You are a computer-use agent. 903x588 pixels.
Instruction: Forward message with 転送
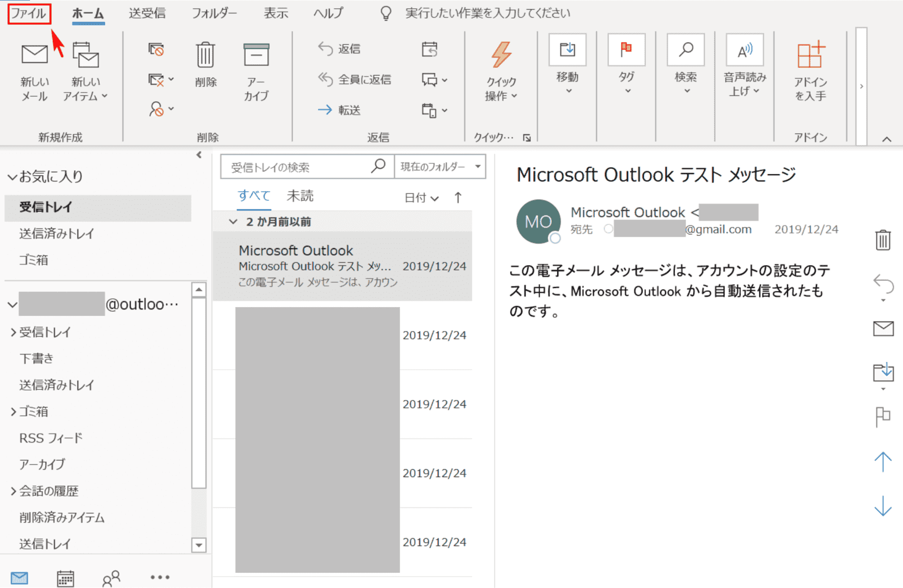pyautogui.click(x=339, y=110)
